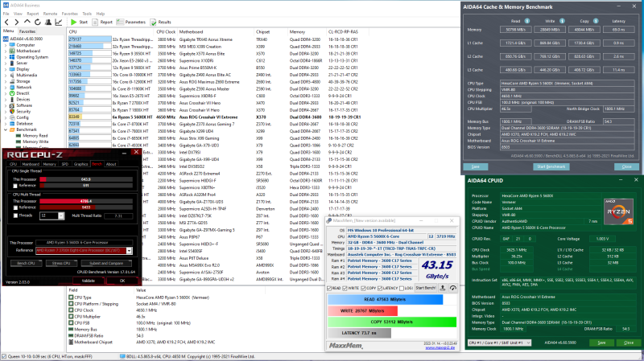Click MaxxMem speedometer gauge icon
This screenshot has height=361, width=644.
click(453, 288)
